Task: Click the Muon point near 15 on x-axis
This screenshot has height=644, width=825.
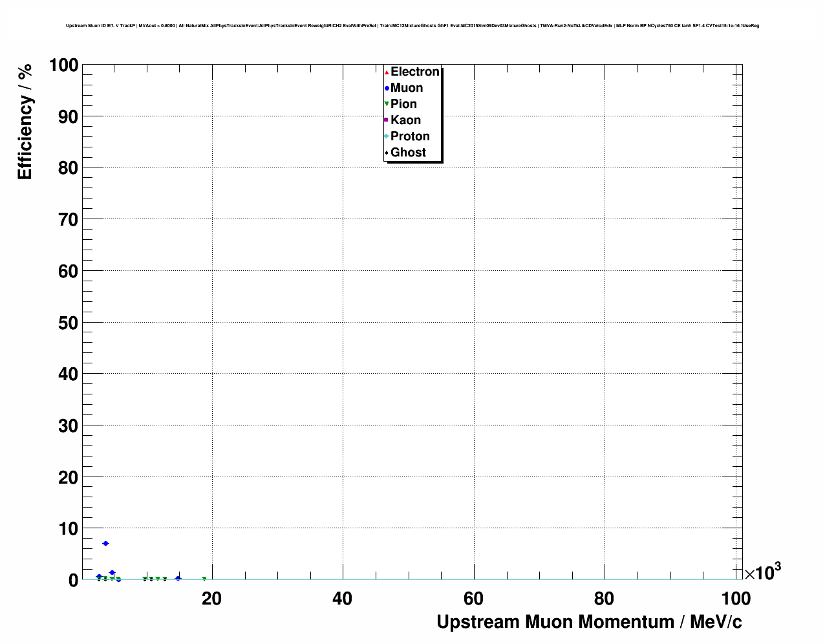Action: [x=178, y=578]
